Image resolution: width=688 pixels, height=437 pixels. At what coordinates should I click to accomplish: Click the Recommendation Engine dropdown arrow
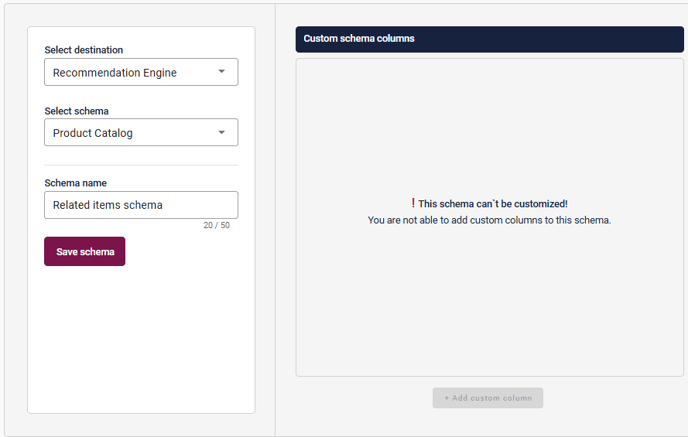click(x=222, y=72)
